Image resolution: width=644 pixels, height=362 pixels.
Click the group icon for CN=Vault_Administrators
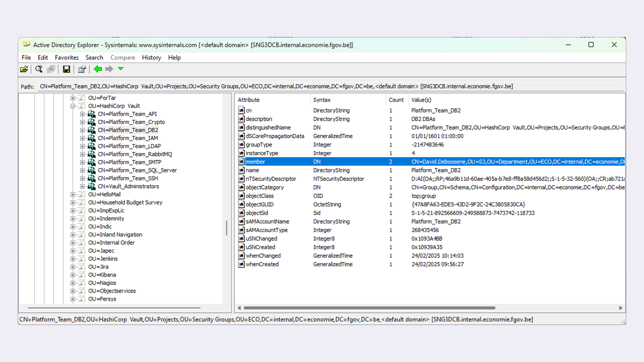(x=92, y=186)
